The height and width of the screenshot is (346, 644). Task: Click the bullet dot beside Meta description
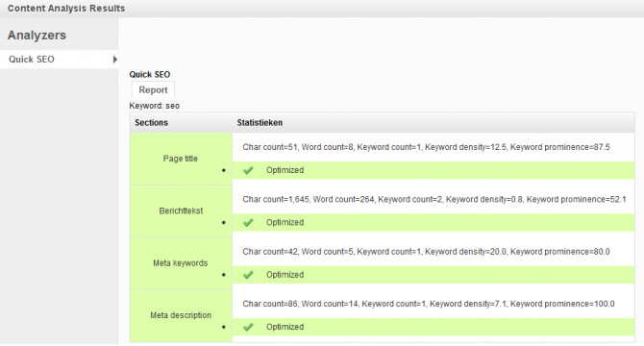coord(223,327)
